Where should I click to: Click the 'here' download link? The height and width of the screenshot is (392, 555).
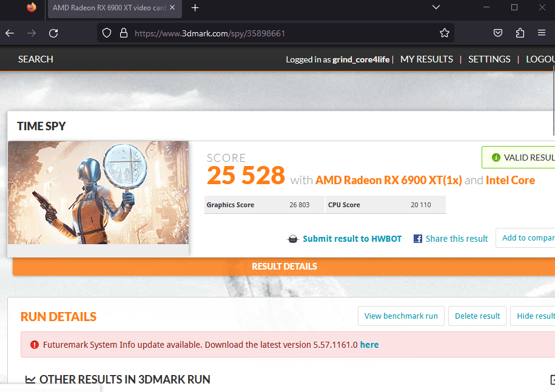[369, 345]
